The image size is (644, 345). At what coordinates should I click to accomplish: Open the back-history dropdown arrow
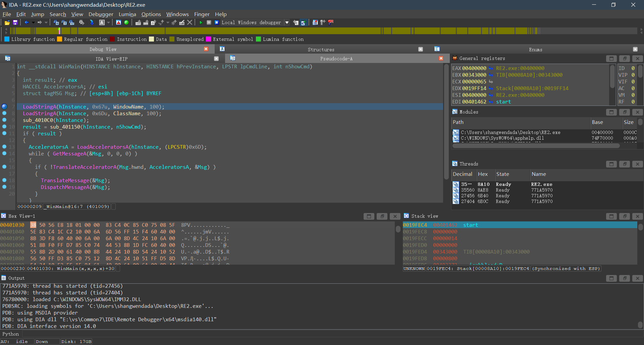click(x=33, y=22)
